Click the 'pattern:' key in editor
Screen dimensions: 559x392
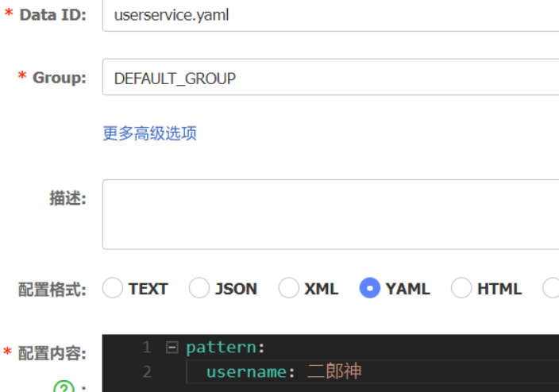click(x=226, y=348)
